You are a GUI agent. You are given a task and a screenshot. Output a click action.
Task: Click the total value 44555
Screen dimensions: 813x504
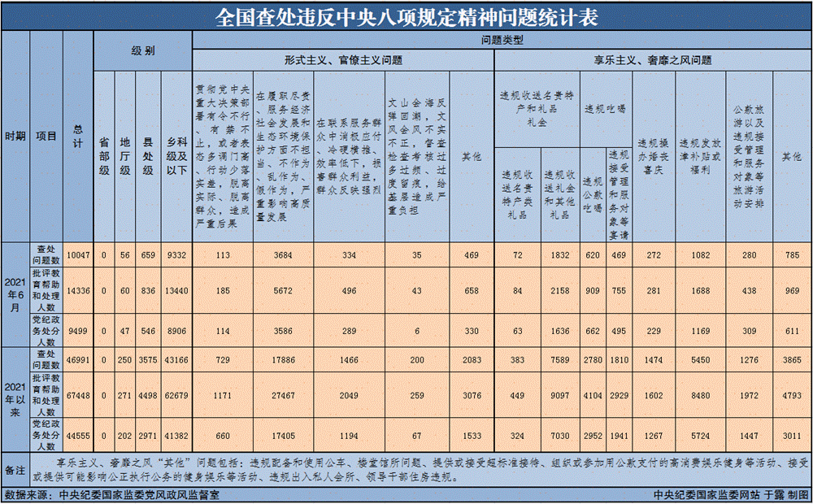point(78,436)
